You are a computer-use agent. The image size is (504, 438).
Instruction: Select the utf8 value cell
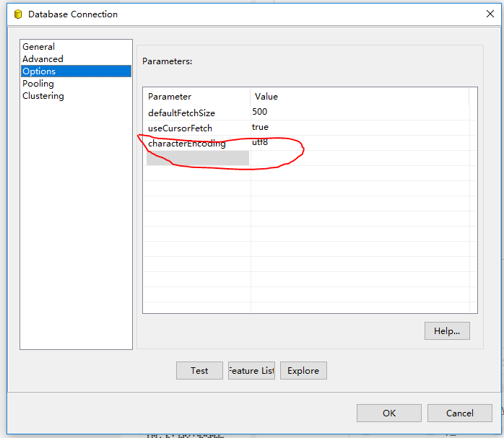click(360, 143)
